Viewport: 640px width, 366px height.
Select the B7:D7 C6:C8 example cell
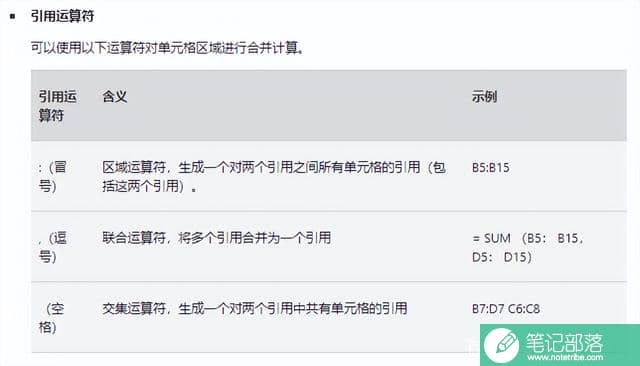click(506, 309)
